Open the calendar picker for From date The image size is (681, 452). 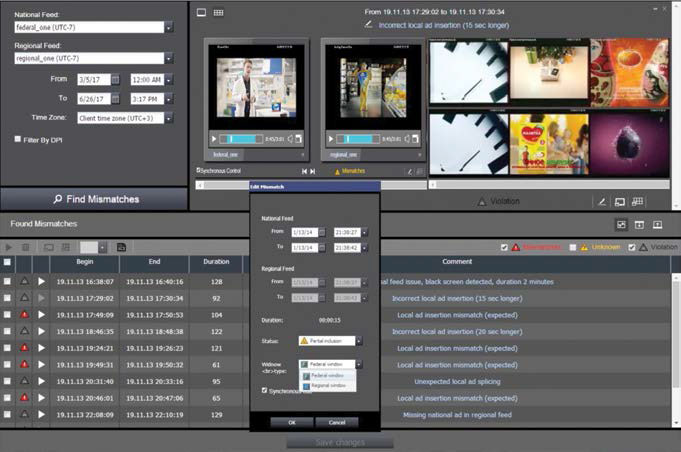(115, 79)
